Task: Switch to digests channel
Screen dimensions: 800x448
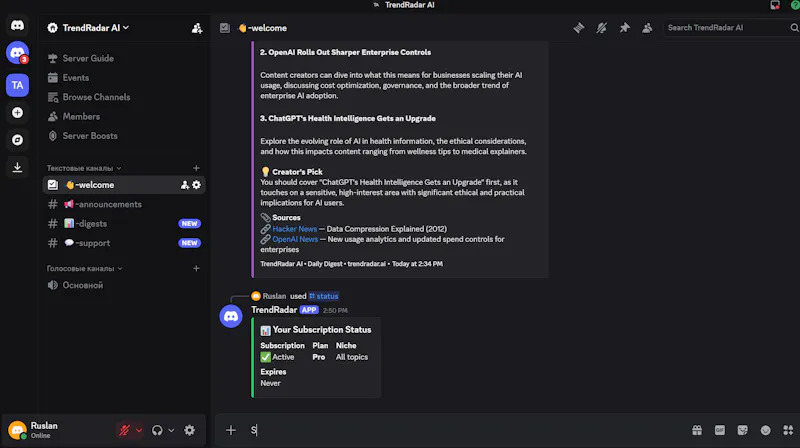Action: [x=124, y=223]
